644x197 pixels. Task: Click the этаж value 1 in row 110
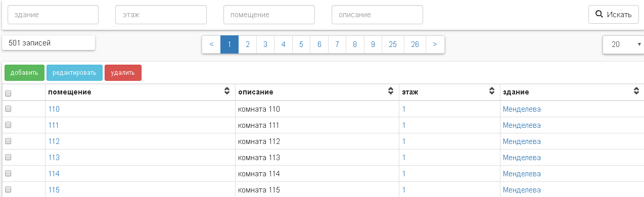pos(404,109)
